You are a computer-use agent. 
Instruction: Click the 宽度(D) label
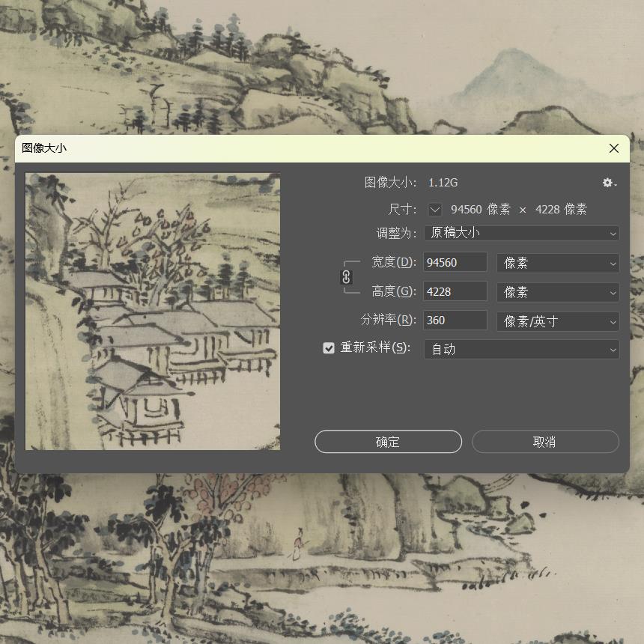coord(394,262)
